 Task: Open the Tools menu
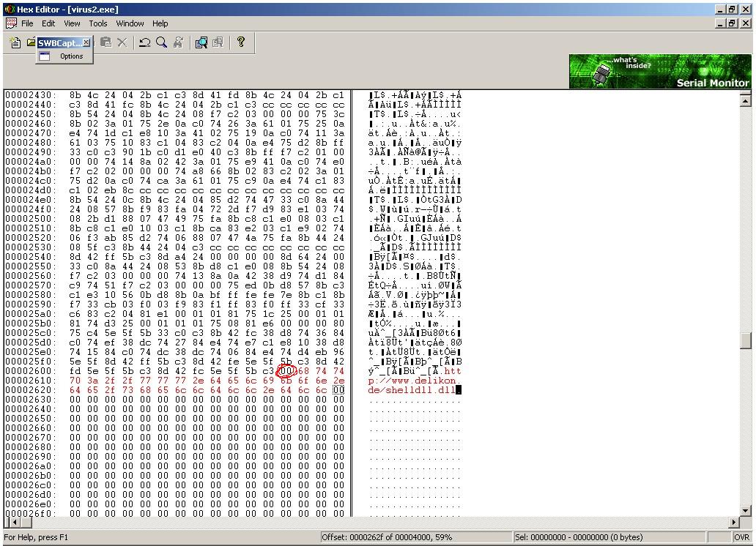[x=98, y=23]
